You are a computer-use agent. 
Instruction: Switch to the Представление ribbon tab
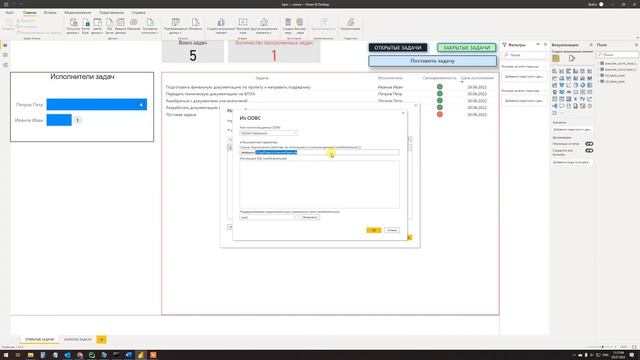pyautogui.click(x=111, y=13)
